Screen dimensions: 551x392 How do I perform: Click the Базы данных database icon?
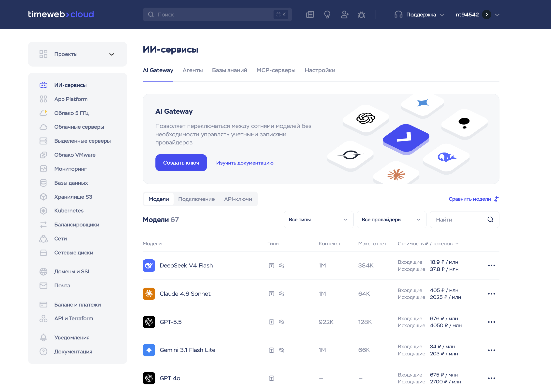[x=43, y=183]
